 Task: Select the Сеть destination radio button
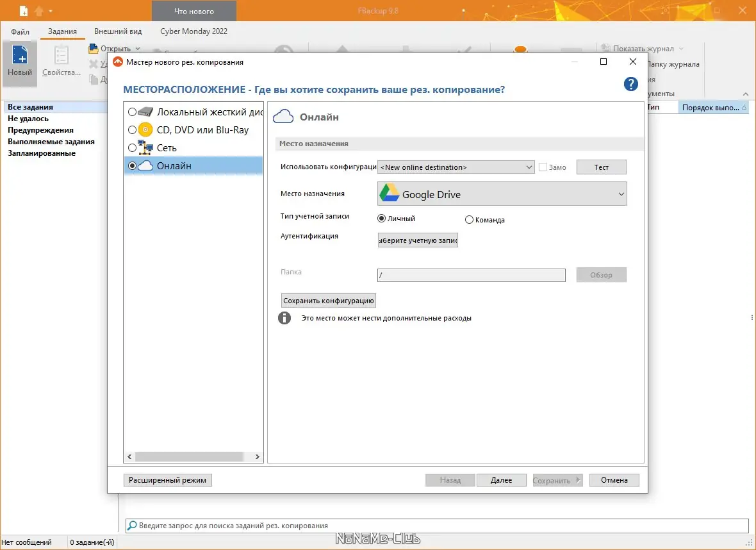[x=132, y=147]
